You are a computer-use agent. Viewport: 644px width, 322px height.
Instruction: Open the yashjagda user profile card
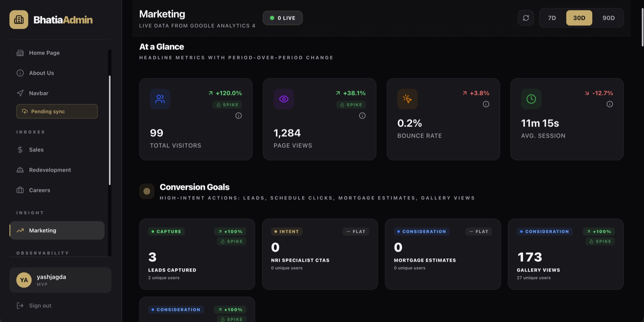tap(60, 280)
